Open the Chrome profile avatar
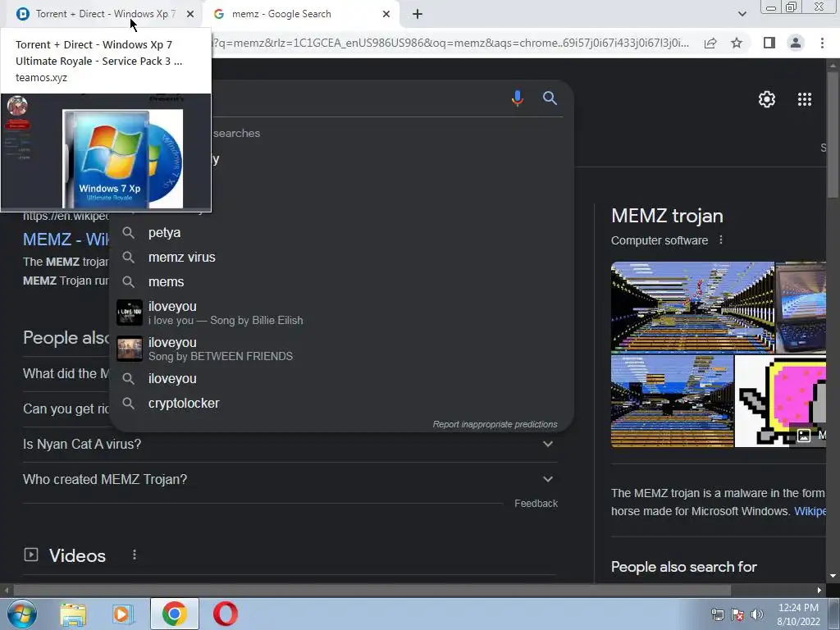This screenshot has width=840, height=630. point(796,43)
